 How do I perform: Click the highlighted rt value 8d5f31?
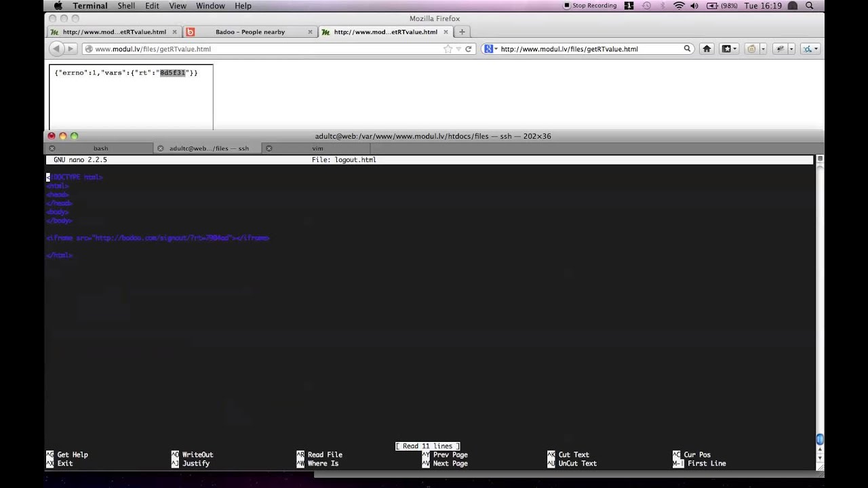tap(172, 73)
